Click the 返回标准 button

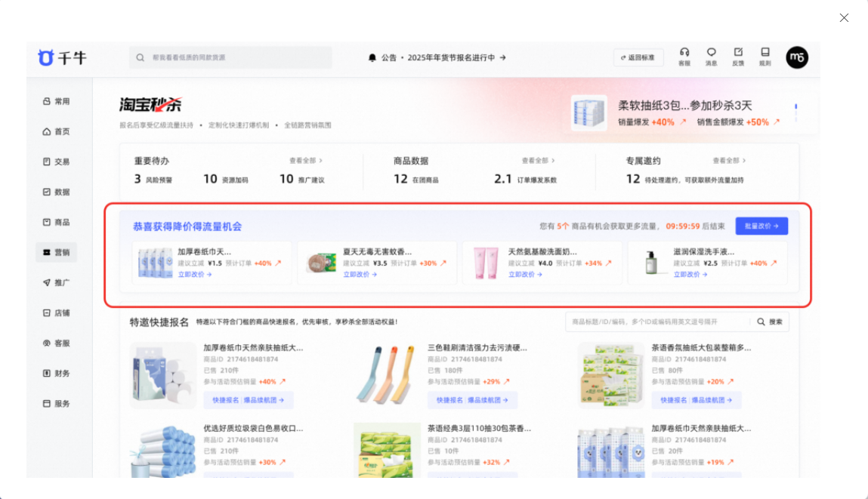coord(638,57)
